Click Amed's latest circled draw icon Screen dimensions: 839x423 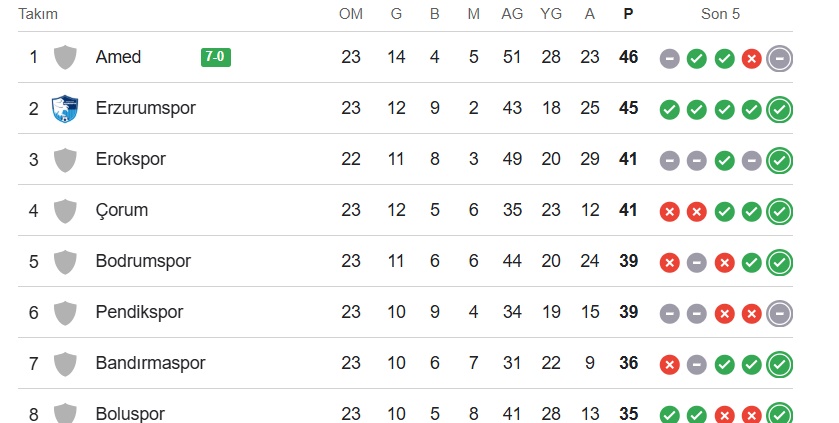click(x=780, y=58)
